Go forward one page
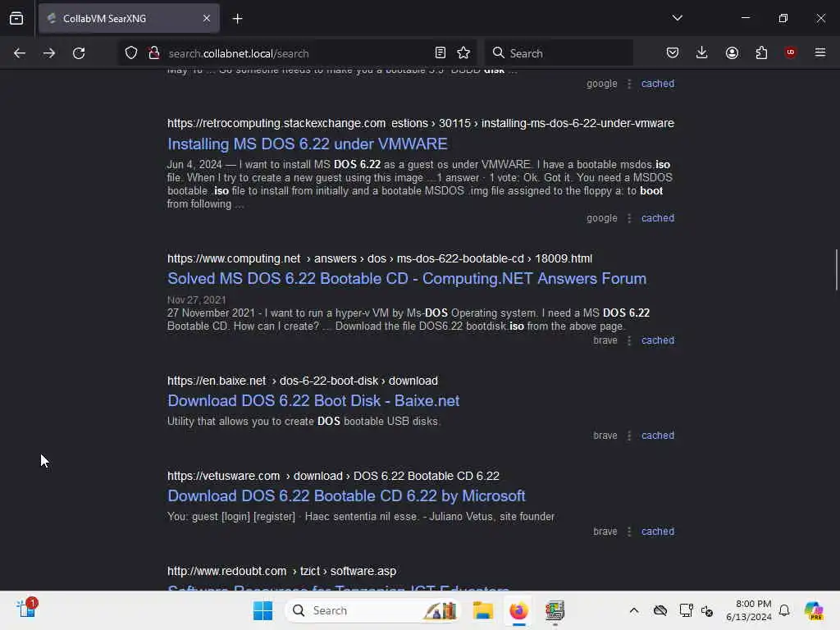Screen dimensions: 840x630 pos(48,53)
